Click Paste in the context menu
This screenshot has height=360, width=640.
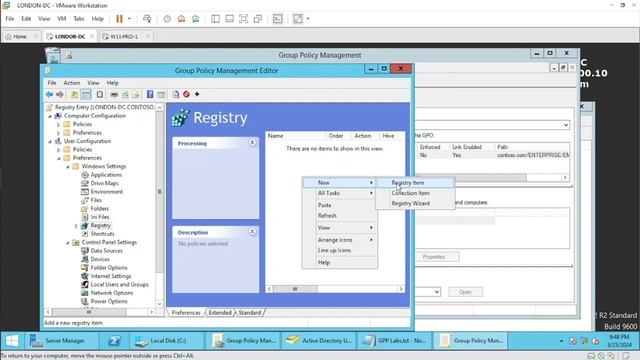(x=340, y=205)
